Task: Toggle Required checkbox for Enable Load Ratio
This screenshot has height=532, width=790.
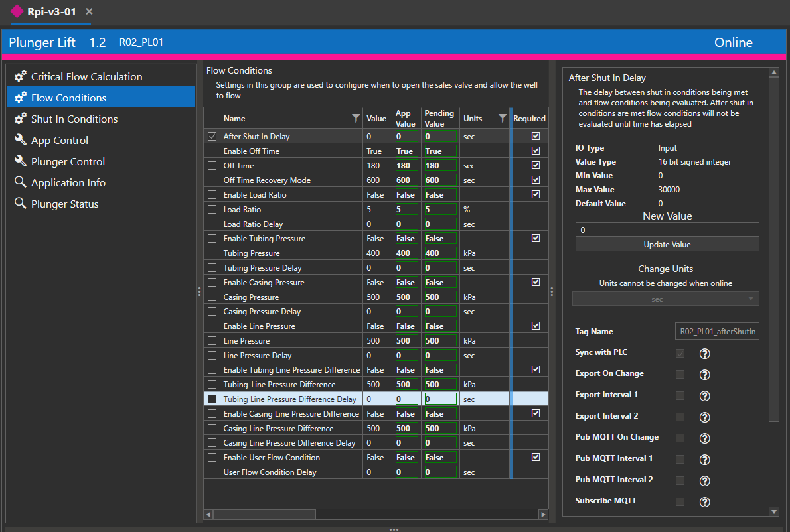Action: (536, 195)
